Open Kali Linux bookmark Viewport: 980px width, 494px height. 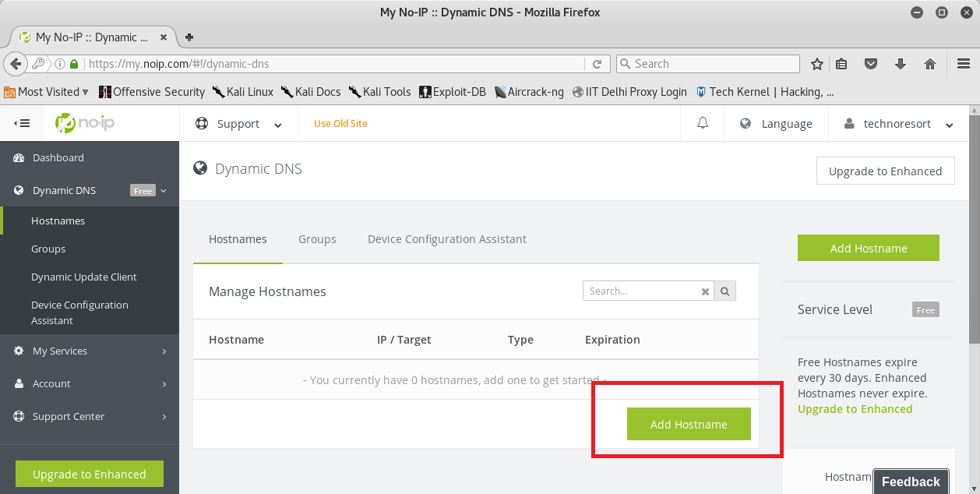[x=242, y=91]
